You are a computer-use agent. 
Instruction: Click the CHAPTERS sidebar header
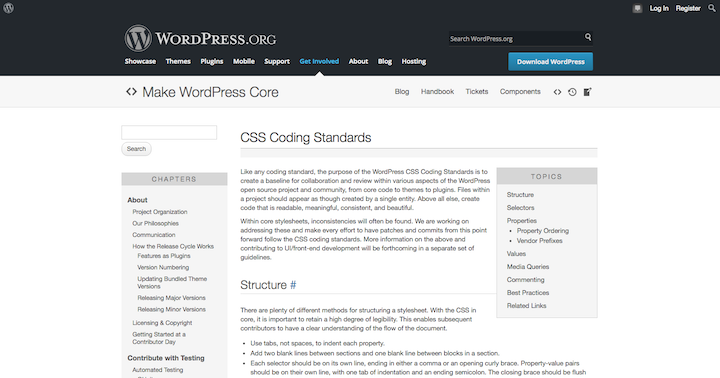pyautogui.click(x=174, y=179)
